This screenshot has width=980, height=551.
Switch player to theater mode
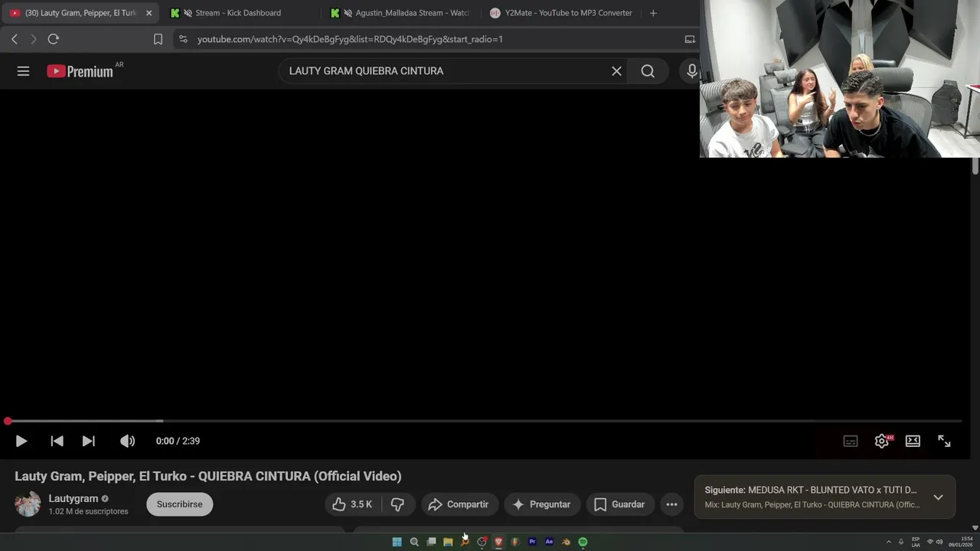click(913, 441)
